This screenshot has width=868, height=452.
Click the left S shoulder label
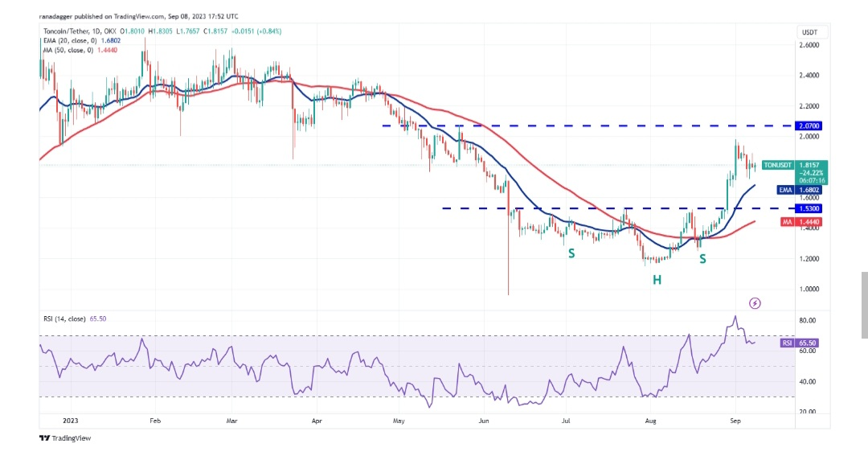(571, 253)
